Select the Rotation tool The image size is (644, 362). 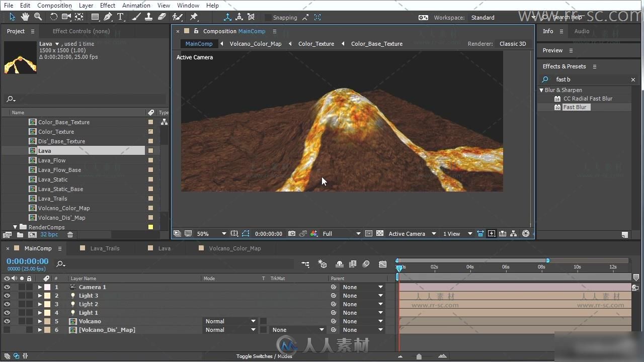tap(54, 17)
